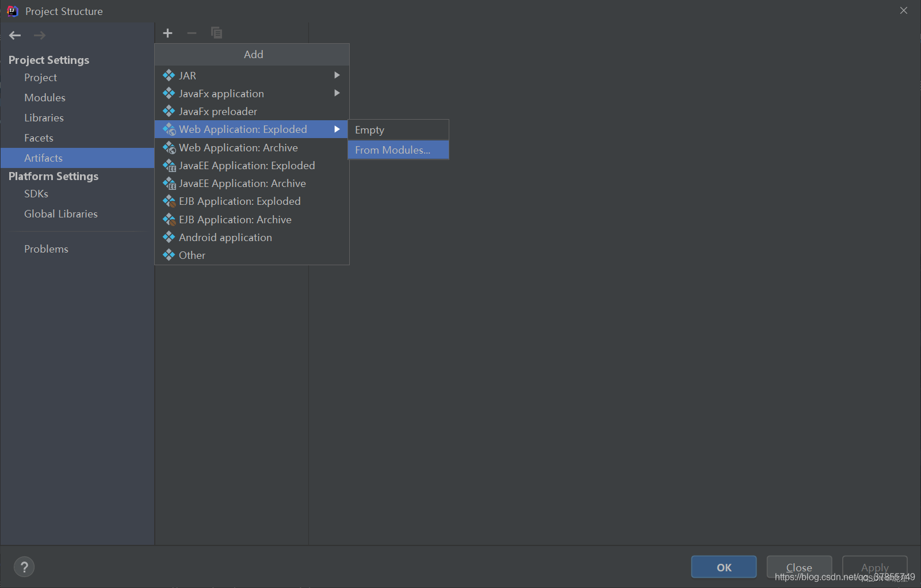Click the IntelliJ logo in title bar
The height and width of the screenshot is (588, 921).
13,11
